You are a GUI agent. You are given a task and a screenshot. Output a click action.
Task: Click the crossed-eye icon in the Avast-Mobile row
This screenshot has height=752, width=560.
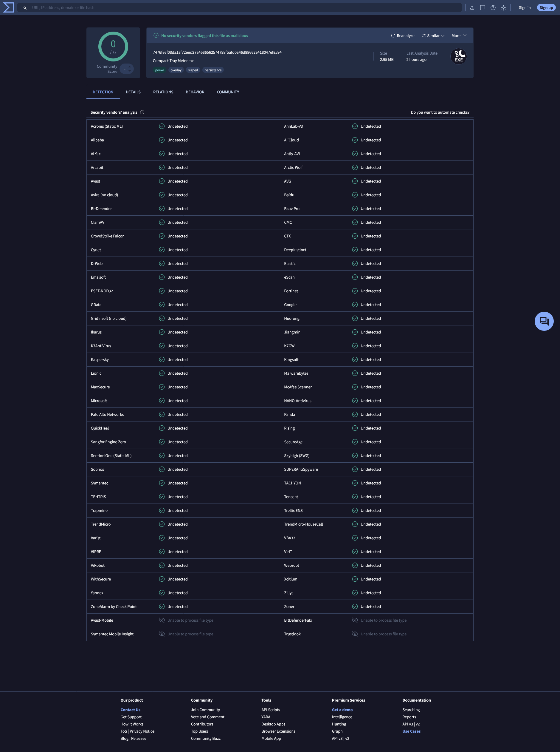tap(162, 620)
